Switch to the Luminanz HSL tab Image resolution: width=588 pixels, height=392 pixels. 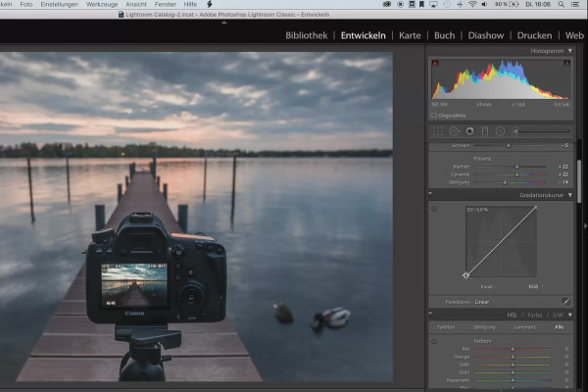[x=524, y=327]
